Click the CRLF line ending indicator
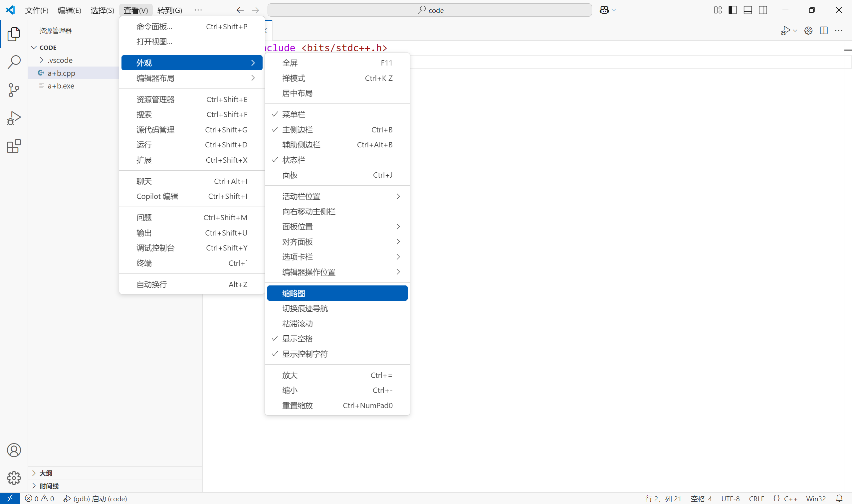 pos(756,498)
